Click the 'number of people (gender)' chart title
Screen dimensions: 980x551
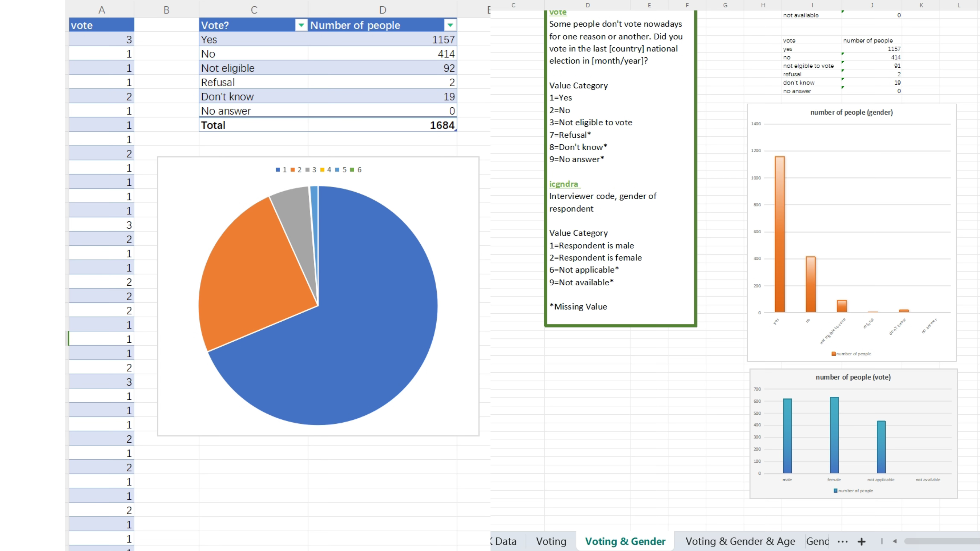[x=851, y=112]
